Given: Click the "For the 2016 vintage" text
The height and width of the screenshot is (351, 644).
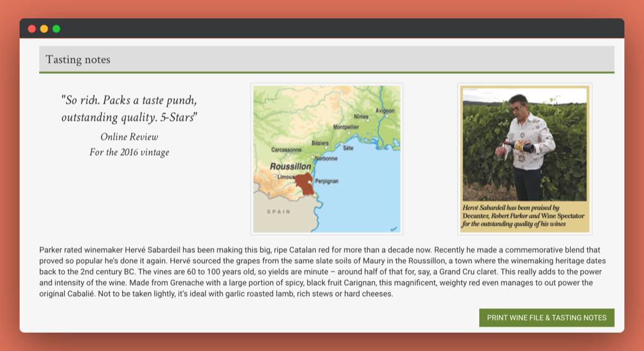Looking at the screenshot, I should [129, 153].
